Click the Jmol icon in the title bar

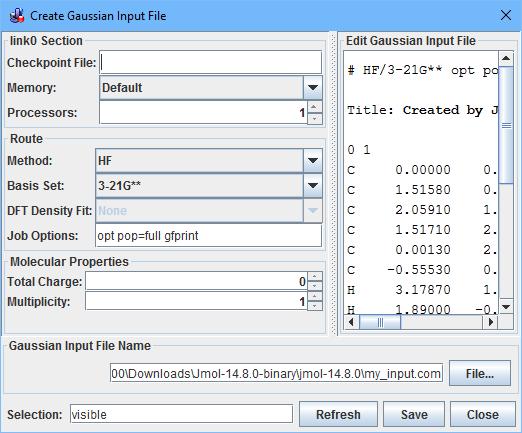(17, 15)
